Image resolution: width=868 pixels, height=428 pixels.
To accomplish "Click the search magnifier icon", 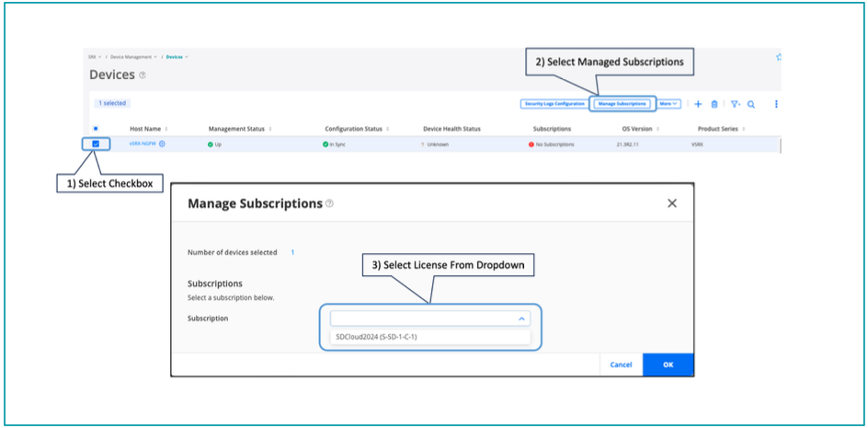I will pos(751,104).
